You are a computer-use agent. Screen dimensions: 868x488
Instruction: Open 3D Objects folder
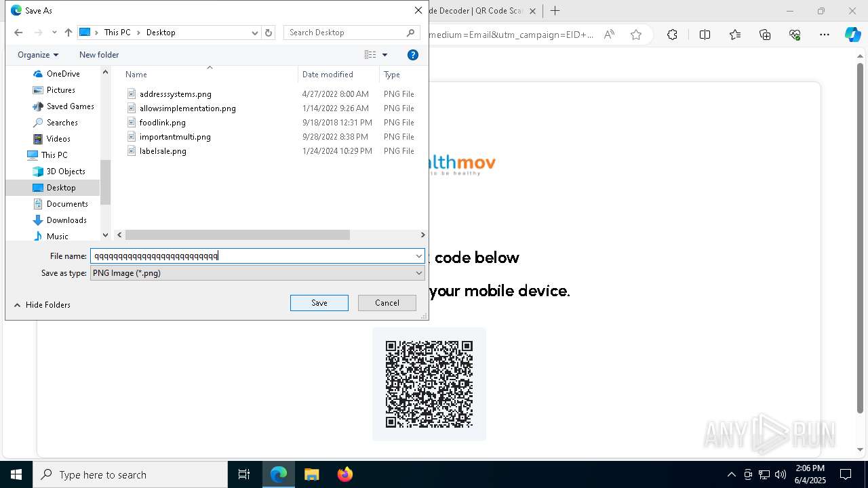click(x=66, y=171)
